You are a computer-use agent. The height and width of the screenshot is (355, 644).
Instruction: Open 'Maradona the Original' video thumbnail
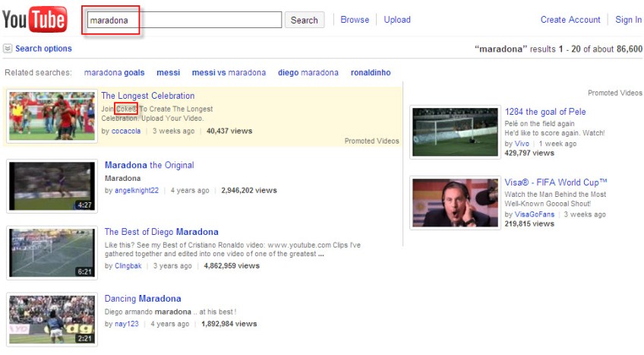[52, 185]
